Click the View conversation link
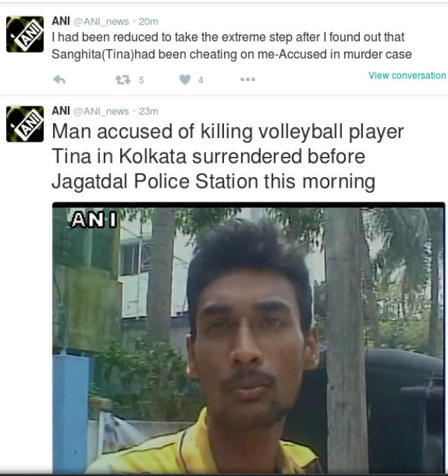Image resolution: width=448 pixels, height=476 pixels. (407, 75)
